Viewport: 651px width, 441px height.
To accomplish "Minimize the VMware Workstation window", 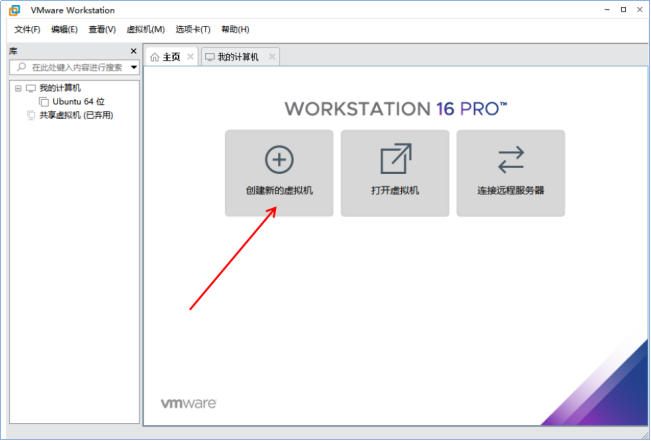I will tap(607, 10).
